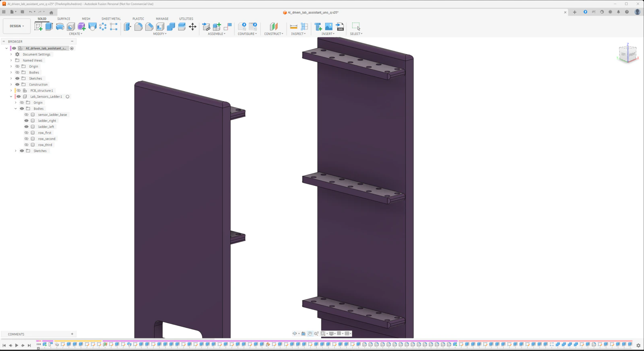Select the Move/Copy tool
This screenshot has width=644, height=351.
(193, 27)
